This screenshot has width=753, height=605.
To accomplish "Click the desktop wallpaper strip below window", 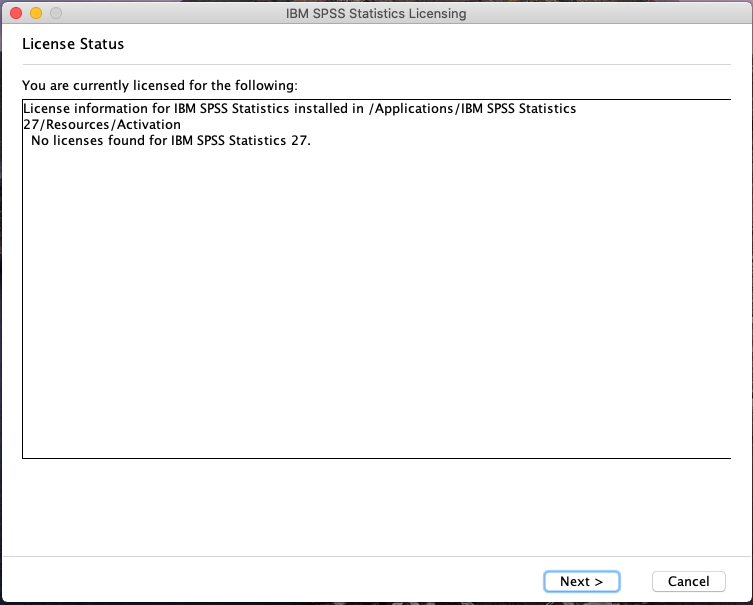I will pyautogui.click(x=376, y=603).
